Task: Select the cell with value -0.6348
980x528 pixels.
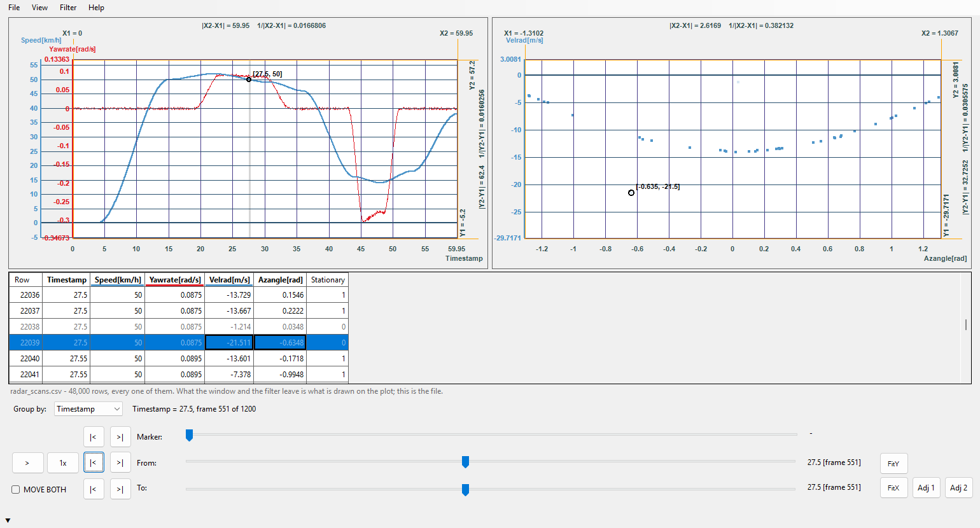Action: pyautogui.click(x=280, y=343)
